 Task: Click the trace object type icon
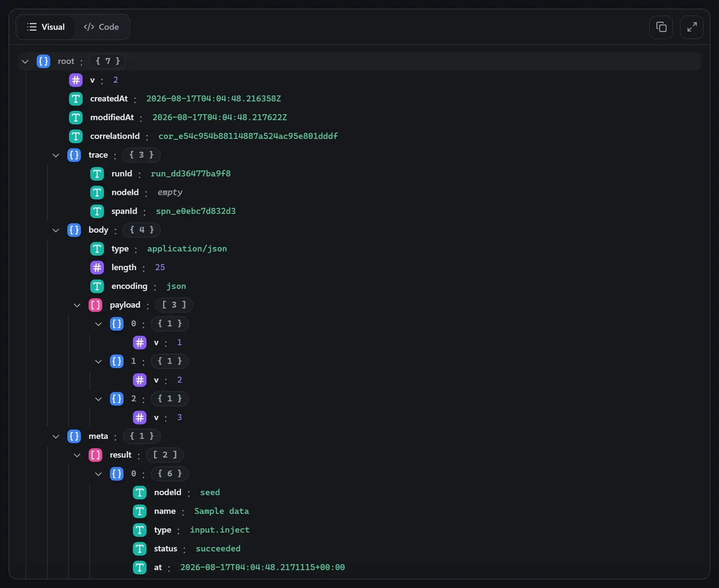(74, 155)
